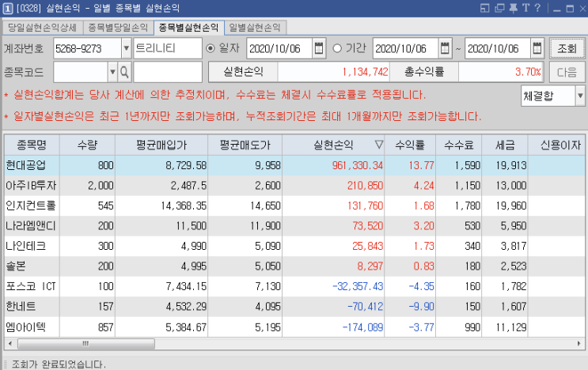The height and width of the screenshot is (370, 588).
Task: Select the 포스코 ICT row
Action: (x=294, y=286)
